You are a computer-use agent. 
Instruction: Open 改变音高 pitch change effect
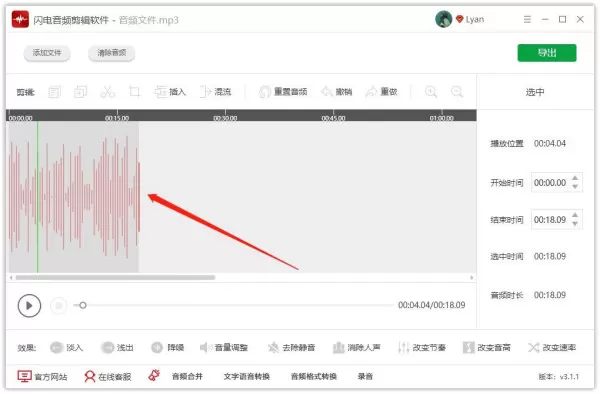click(x=487, y=347)
